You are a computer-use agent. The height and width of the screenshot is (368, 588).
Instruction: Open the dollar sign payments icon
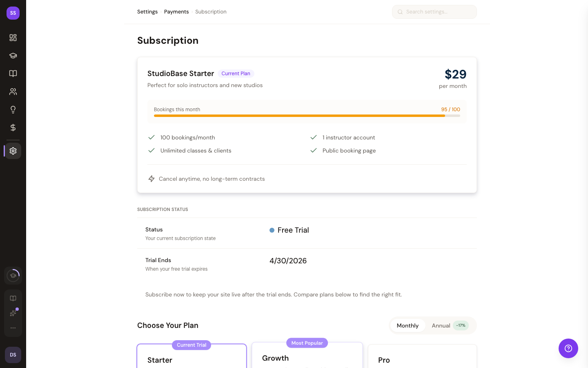pos(13,128)
